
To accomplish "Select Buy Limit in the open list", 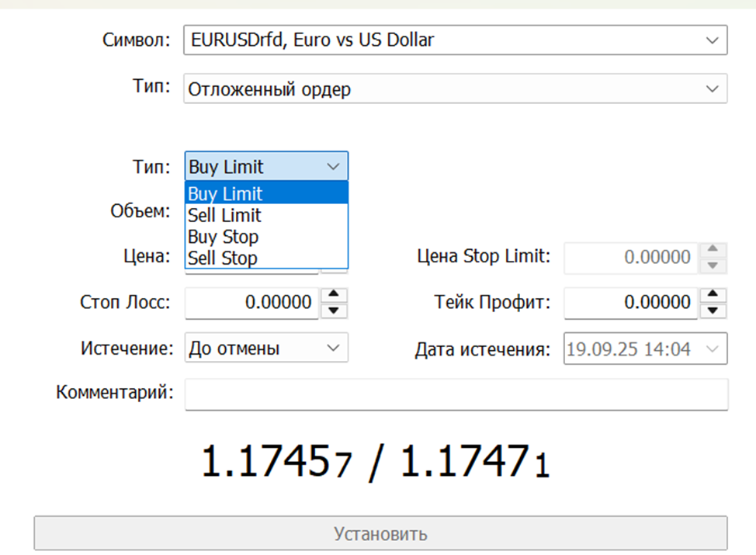I will click(x=226, y=194).
